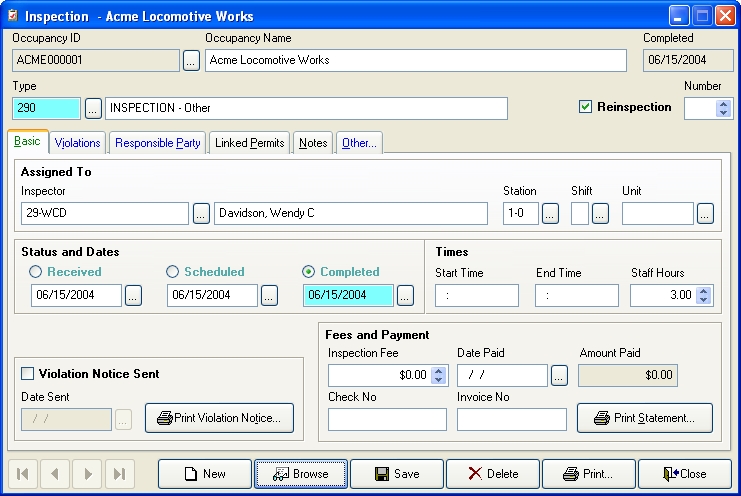Open the Linked Permits tab
This screenshot has width=741, height=496.
[x=250, y=143]
